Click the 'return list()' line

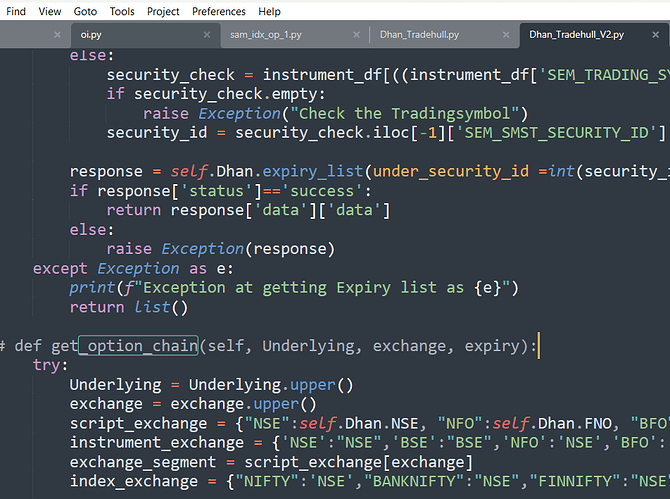129,307
